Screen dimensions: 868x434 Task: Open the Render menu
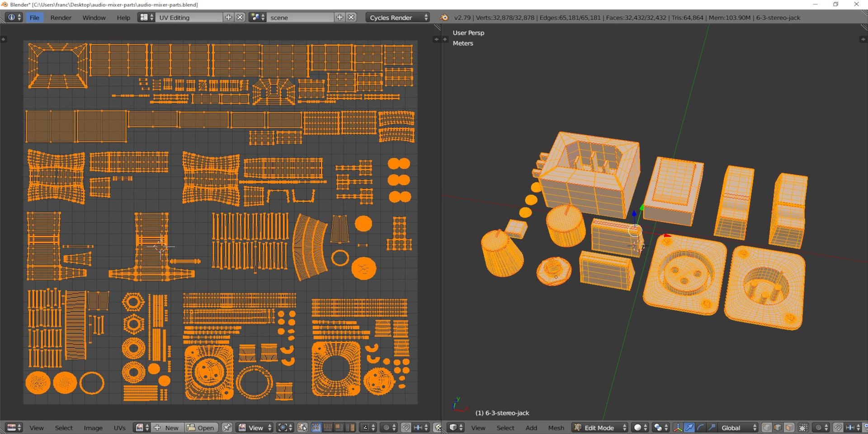[61, 17]
